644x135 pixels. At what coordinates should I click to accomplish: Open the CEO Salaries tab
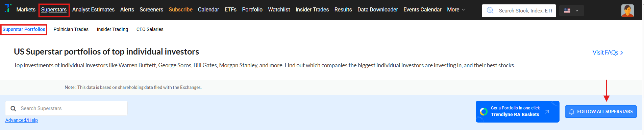150,29
